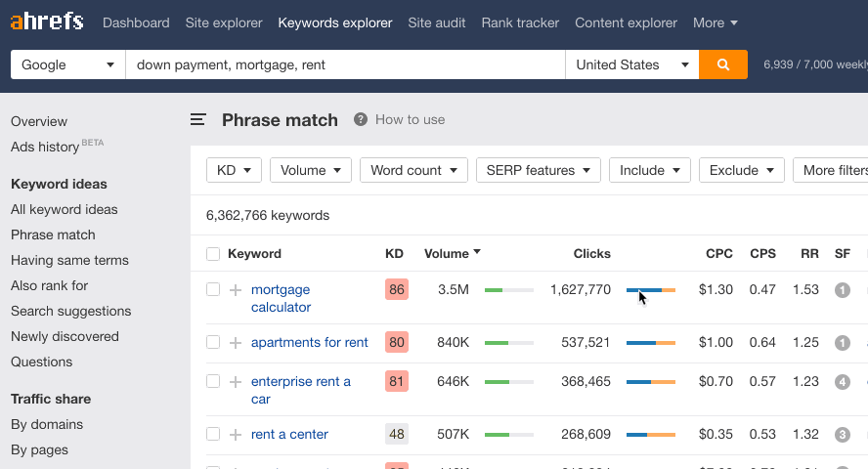Check the mortgage calculator row checkbox

click(213, 289)
